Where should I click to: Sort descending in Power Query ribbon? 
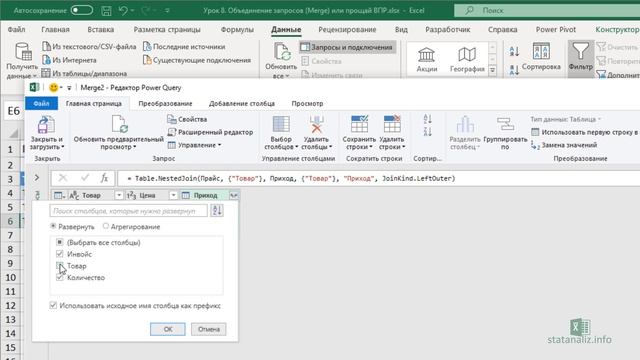[427, 131]
